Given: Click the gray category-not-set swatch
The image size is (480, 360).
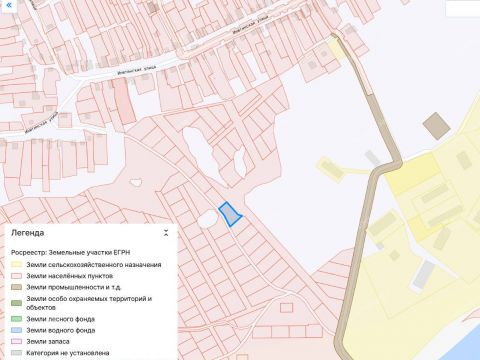Looking at the screenshot, I should coord(16,353).
